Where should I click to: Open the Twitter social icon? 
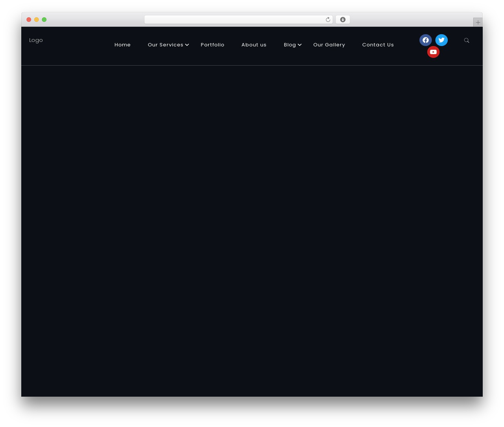pos(441,40)
